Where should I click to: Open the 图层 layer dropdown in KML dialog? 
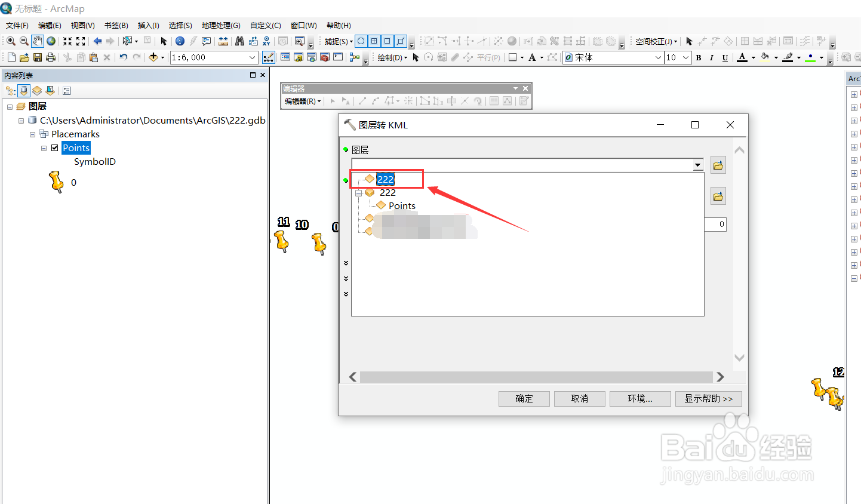coord(697,165)
